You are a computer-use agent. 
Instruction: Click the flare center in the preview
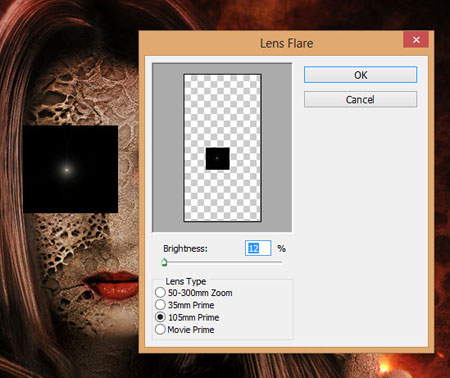pyautogui.click(x=217, y=158)
